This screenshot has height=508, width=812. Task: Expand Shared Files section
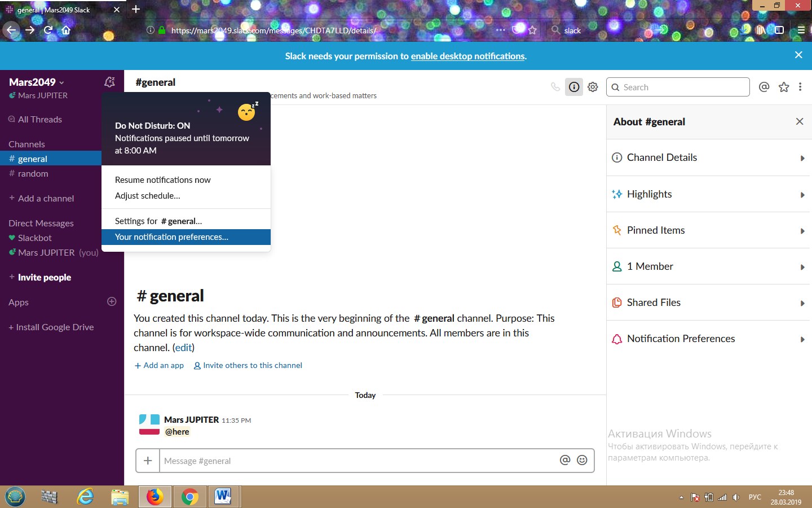[x=709, y=303]
